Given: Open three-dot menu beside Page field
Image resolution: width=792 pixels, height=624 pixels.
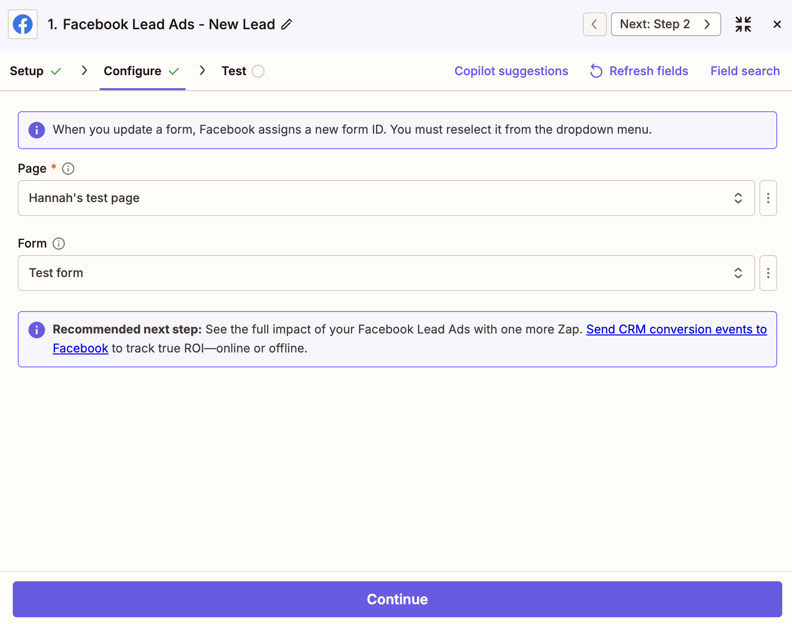Looking at the screenshot, I should pyautogui.click(x=768, y=198).
